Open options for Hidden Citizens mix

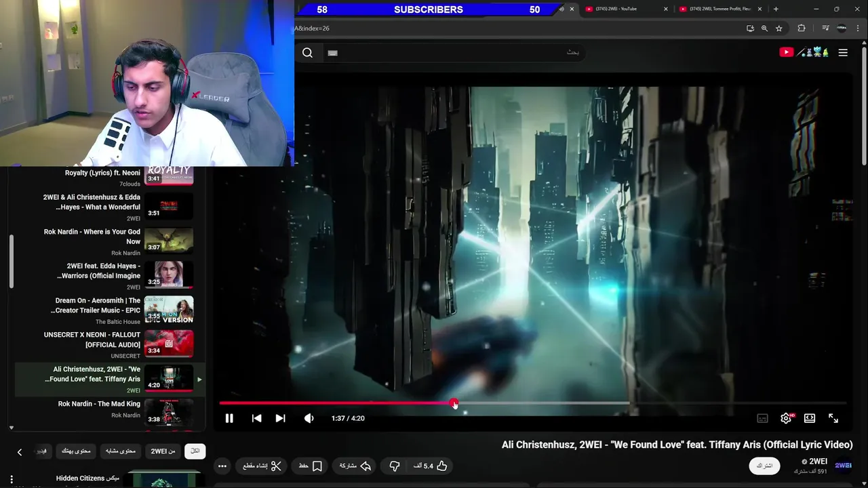click(x=12, y=479)
